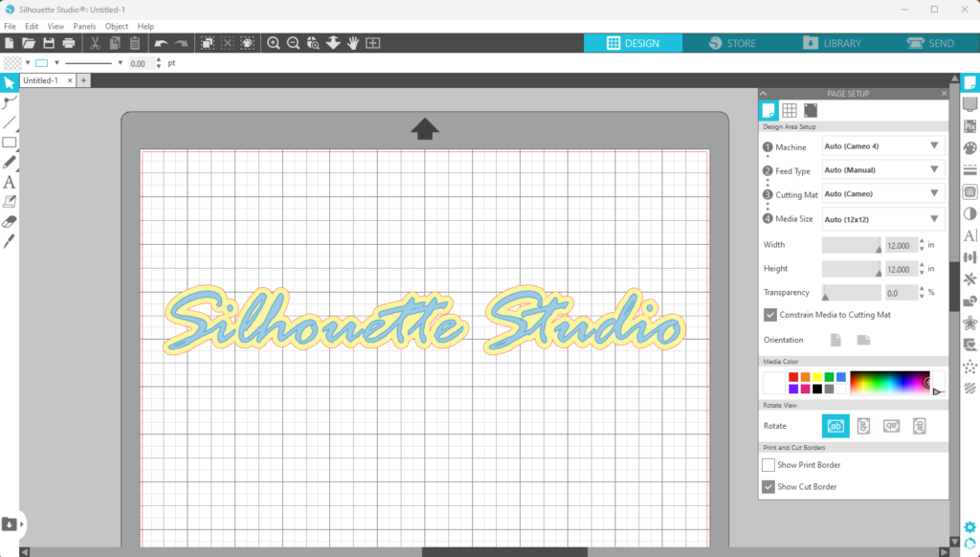Open a file with the folder icon
This screenshot has height=557, width=980.
(29, 43)
